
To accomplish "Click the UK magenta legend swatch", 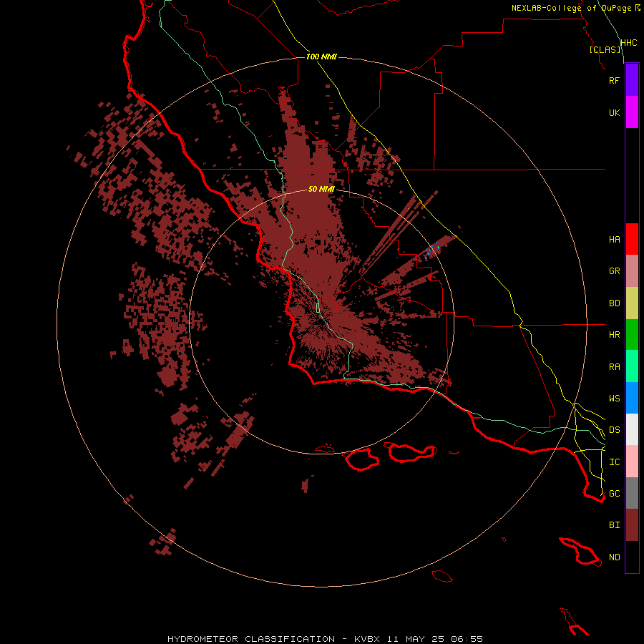I will click(632, 112).
